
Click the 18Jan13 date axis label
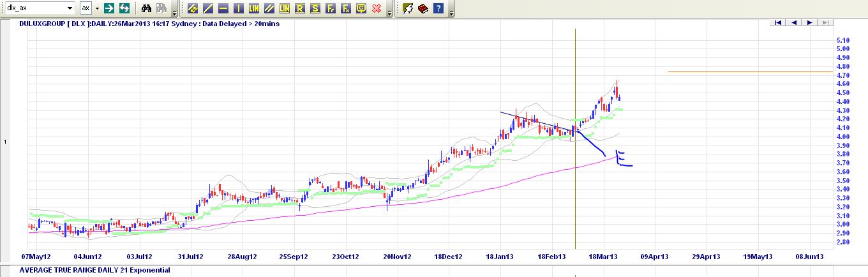[x=500, y=257]
